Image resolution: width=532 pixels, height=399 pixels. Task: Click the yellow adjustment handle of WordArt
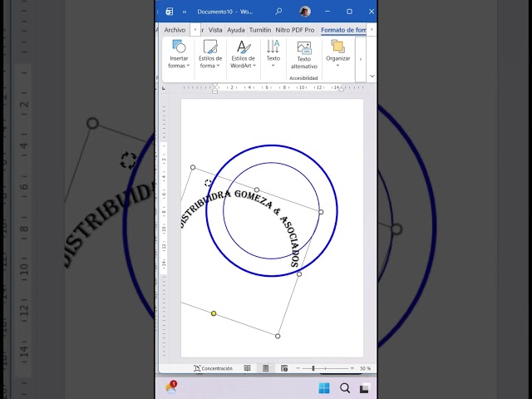(214, 313)
